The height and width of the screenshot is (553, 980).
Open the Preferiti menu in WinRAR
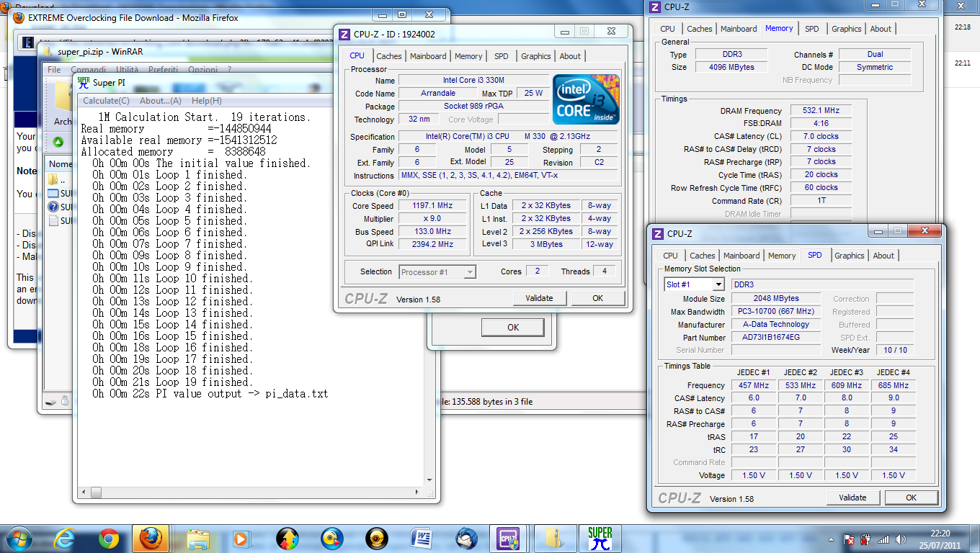click(164, 70)
